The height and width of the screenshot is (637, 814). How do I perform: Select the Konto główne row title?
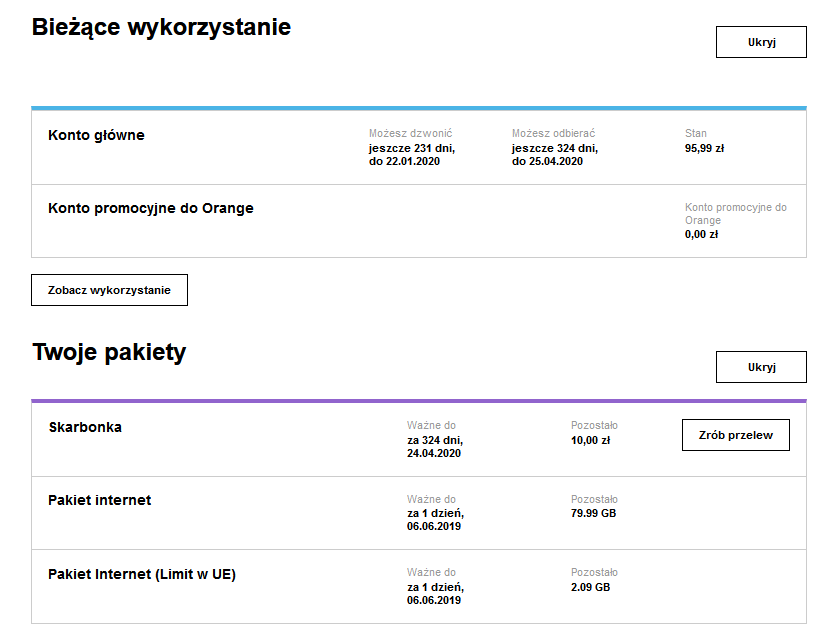[x=96, y=135]
